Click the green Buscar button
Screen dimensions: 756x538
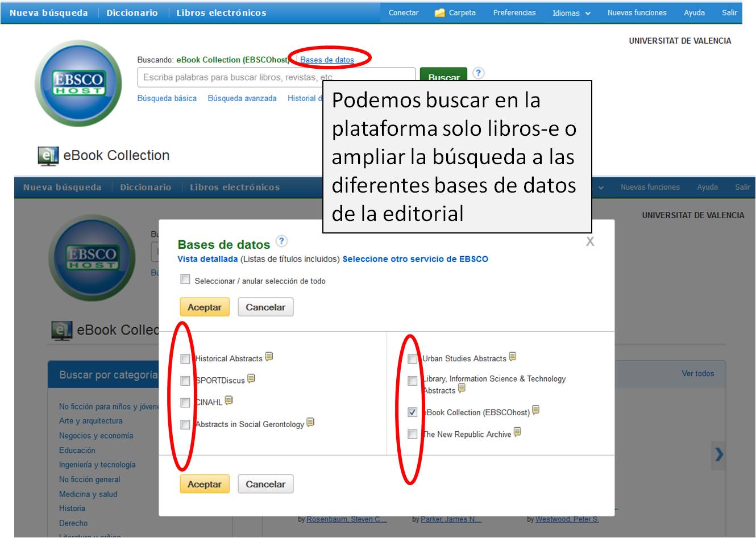pyautogui.click(x=443, y=75)
